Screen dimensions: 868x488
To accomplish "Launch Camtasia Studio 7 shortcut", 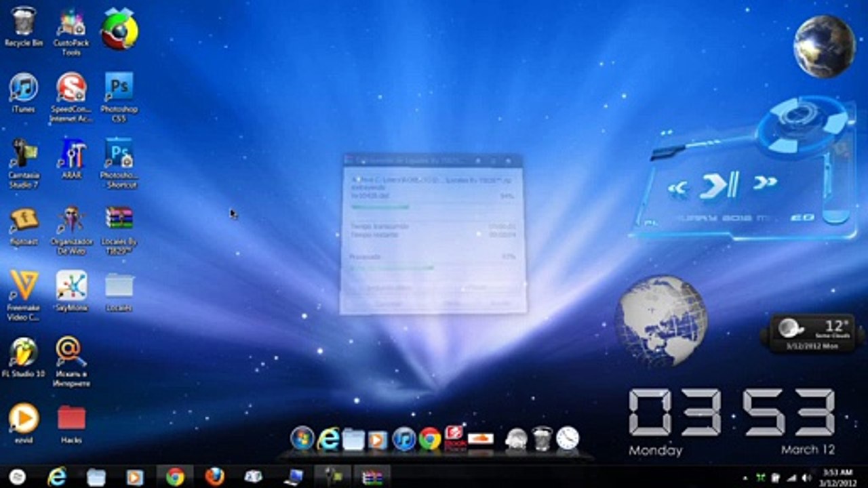I will 23,163.
